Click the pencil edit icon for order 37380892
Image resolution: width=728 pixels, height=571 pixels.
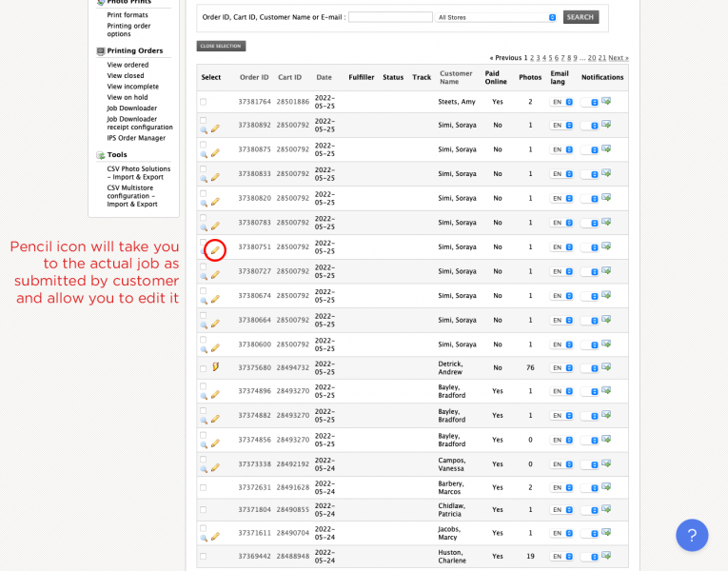point(215,128)
